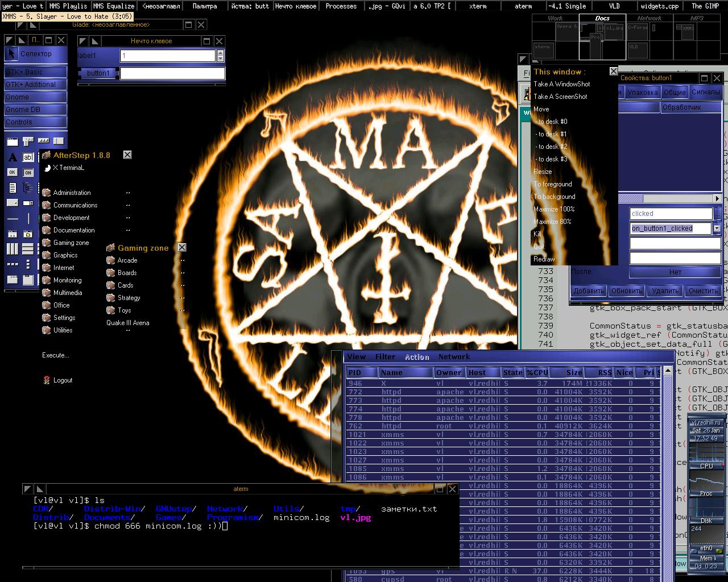
Task: Switch to the MP3 desk in pager
Action: [x=697, y=38]
